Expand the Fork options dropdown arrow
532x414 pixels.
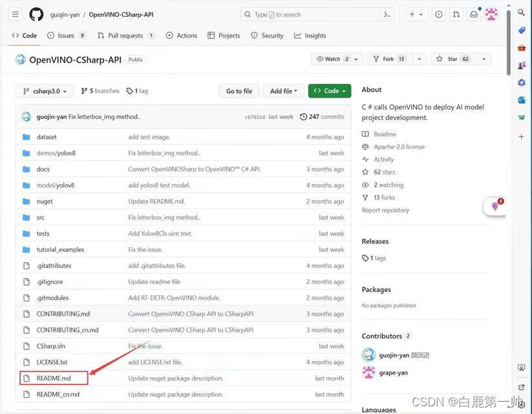click(x=420, y=59)
